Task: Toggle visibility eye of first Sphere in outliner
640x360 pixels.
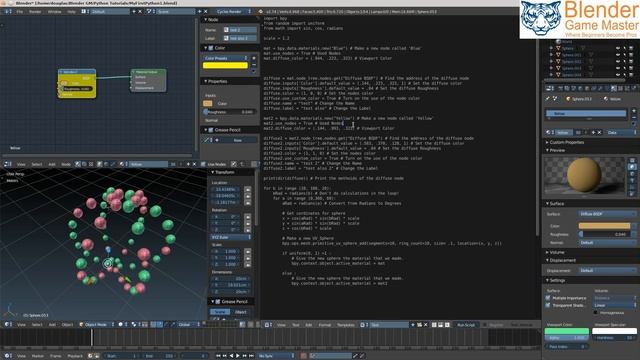Action: 618,48
